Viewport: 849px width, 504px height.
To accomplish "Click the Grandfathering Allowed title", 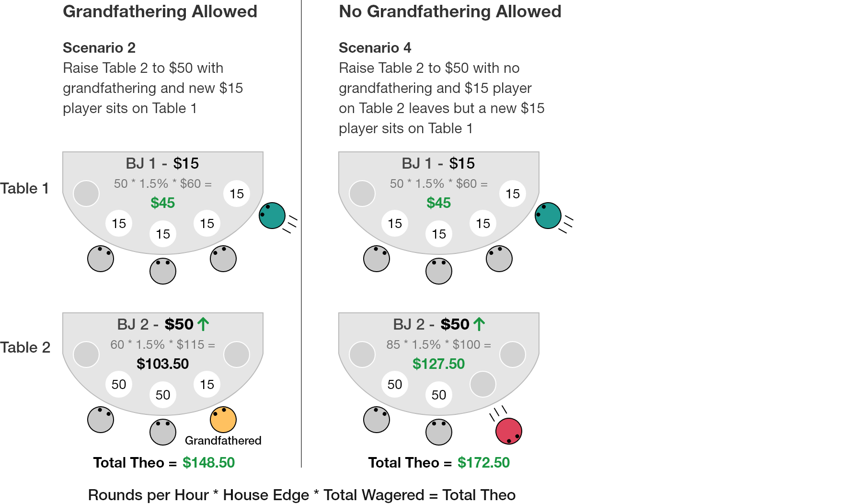I will (160, 11).
